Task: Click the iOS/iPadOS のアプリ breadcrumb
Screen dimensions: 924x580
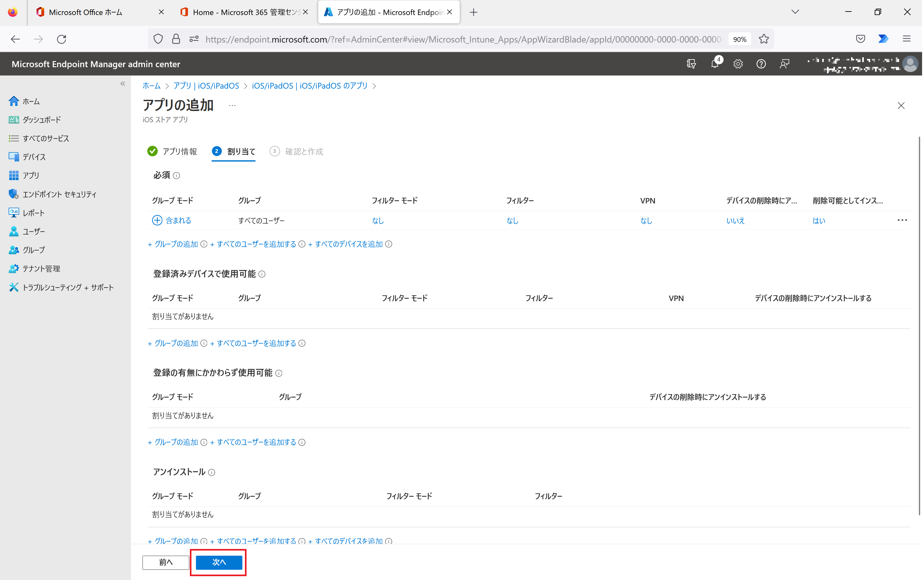Action: pyautogui.click(x=310, y=85)
